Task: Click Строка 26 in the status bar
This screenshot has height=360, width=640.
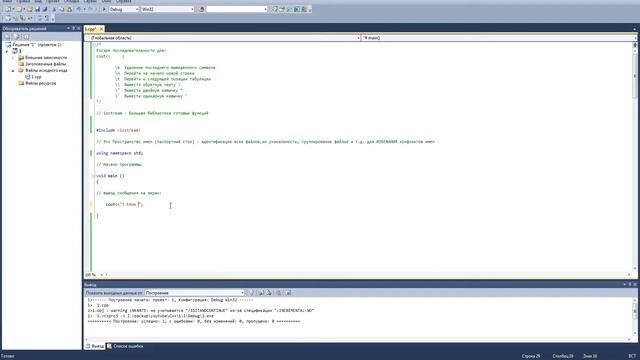Action: tap(531, 356)
